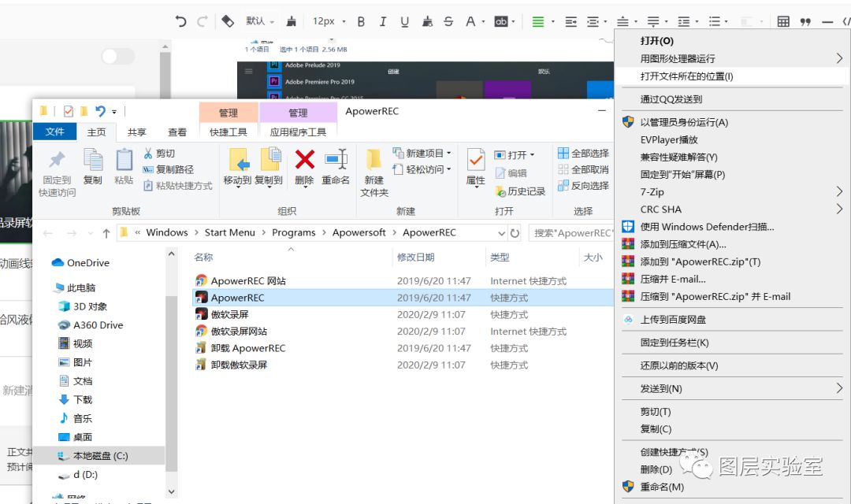
Task: Toggle the switch in the left editor panel
Action: tap(117, 57)
